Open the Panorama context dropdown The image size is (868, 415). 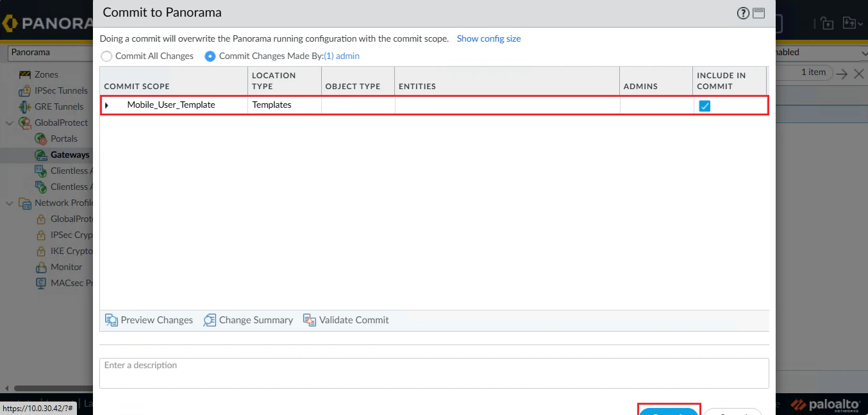[x=51, y=53]
